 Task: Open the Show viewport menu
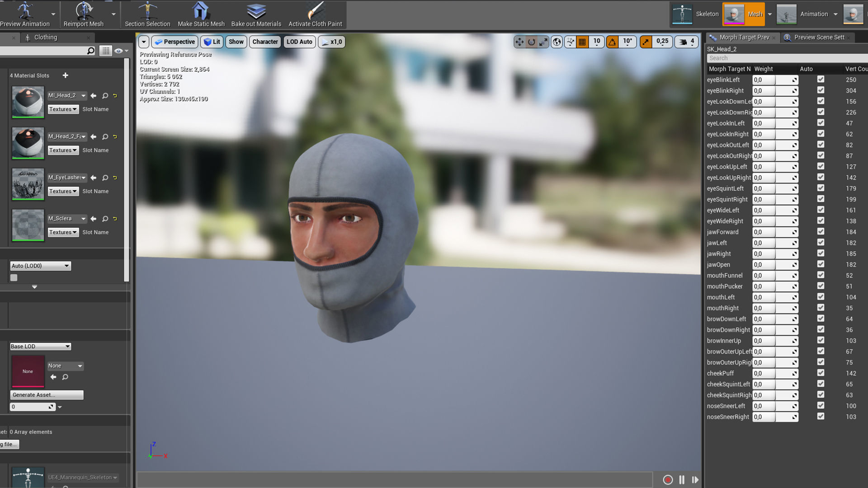236,42
